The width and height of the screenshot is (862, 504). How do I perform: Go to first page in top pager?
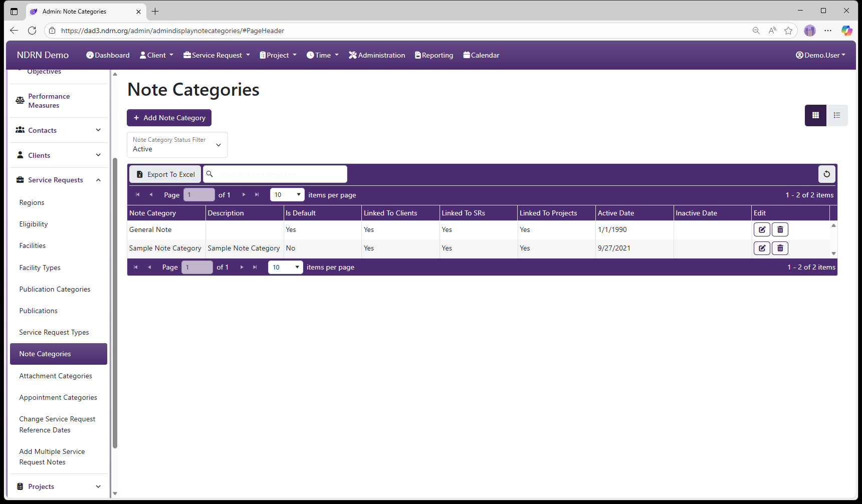pos(137,195)
